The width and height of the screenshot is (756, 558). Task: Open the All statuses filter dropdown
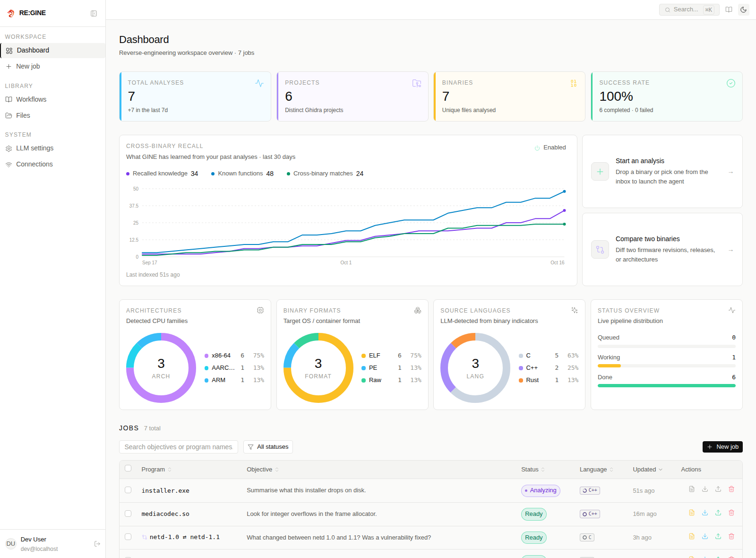268,447
